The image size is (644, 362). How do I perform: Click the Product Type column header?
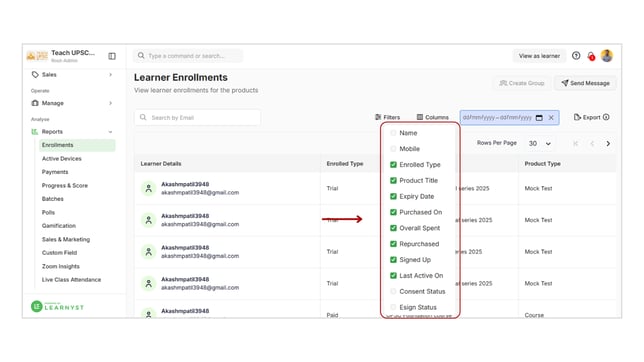click(543, 164)
